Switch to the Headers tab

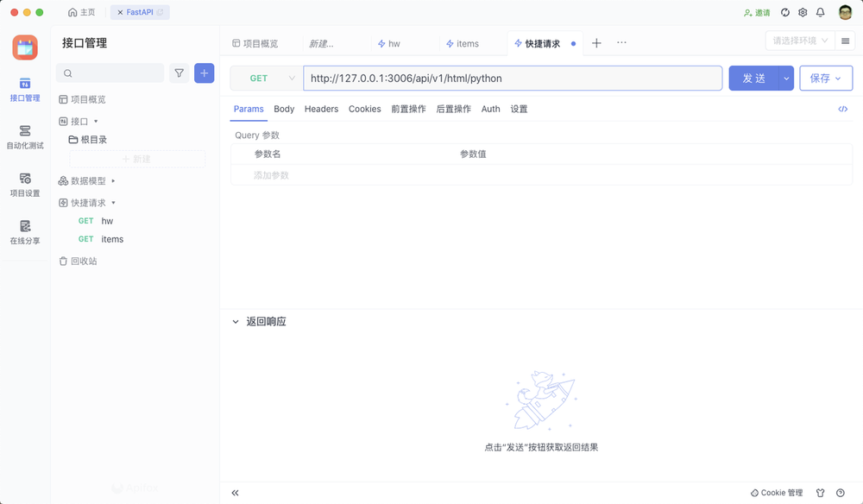click(x=320, y=109)
